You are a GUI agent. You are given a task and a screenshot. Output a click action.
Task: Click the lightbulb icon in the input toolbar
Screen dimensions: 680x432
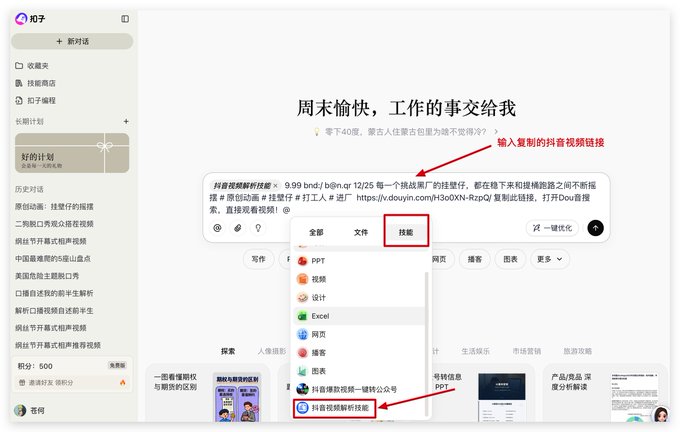click(258, 228)
